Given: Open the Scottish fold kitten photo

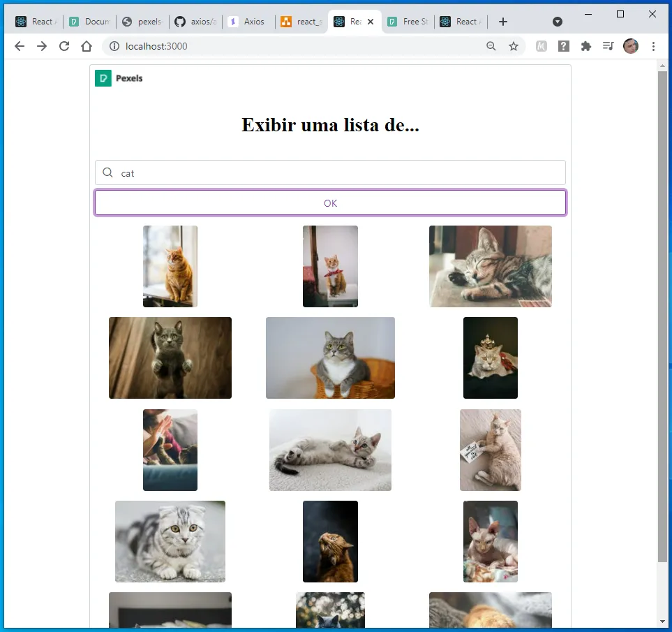Looking at the screenshot, I should pyautogui.click(x=170, y=541).
